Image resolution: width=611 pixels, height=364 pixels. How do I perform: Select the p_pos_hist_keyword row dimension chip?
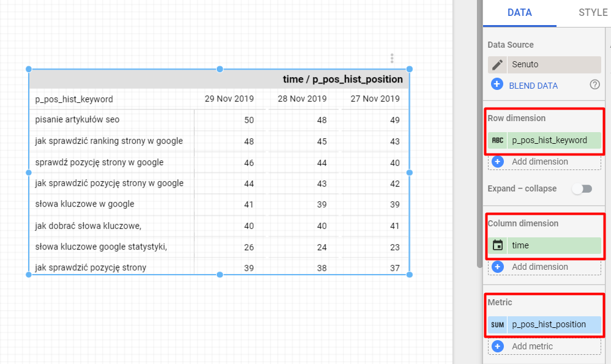tap(544, 140)
